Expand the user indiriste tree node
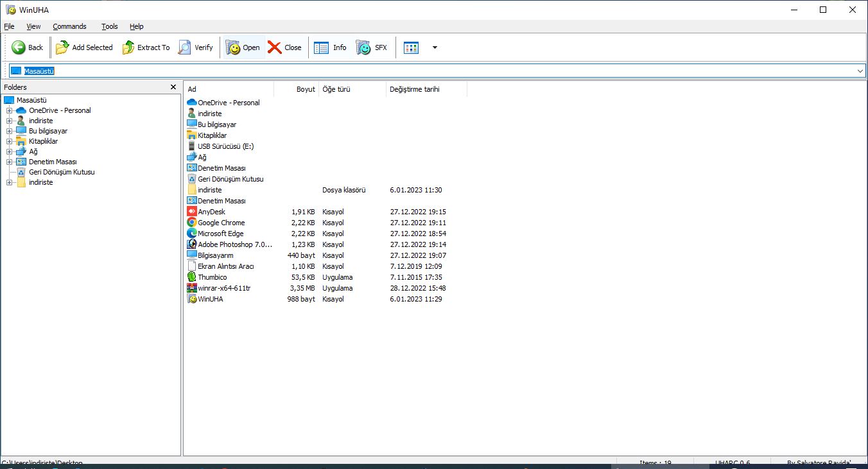This screenshot has width=868, height=469. [10, 121]
